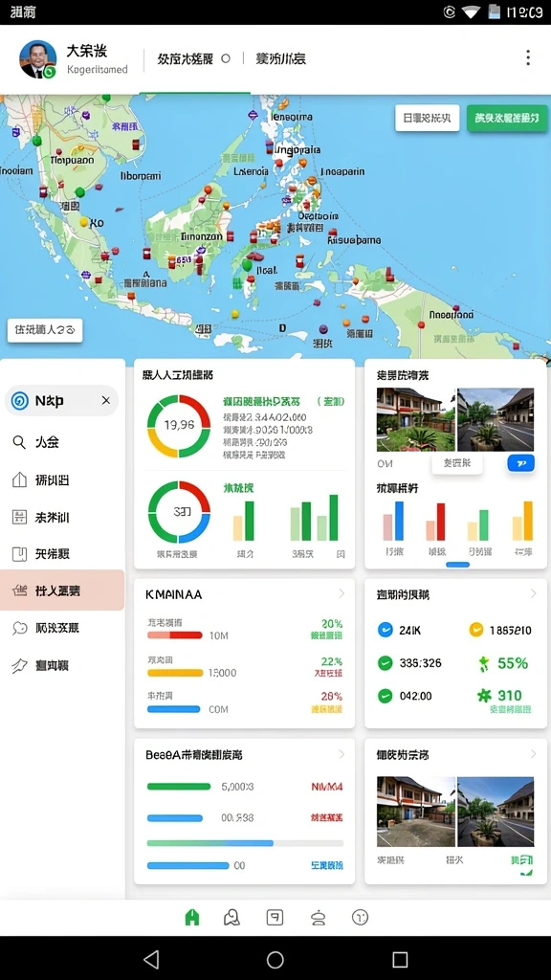This screenshot has width=551, height=980.
Task: Open the profile avatar in the header
Action: [x=37, y=59]
